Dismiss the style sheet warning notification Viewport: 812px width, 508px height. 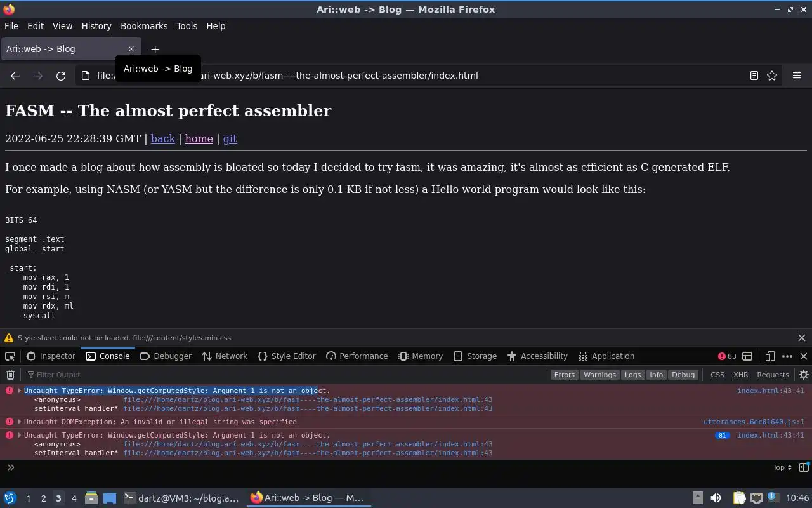pyautogui.click(x=802, y=338)
